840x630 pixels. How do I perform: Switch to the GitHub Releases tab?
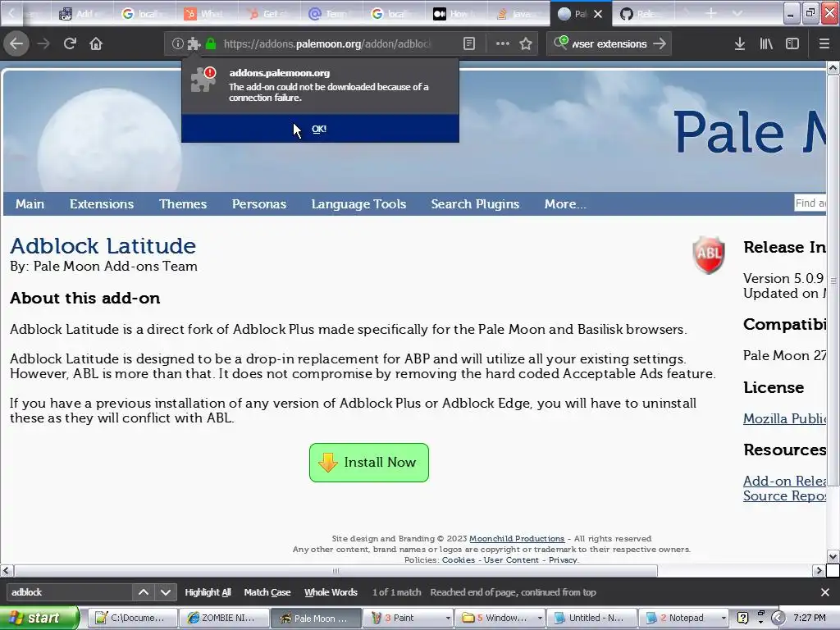641,14
